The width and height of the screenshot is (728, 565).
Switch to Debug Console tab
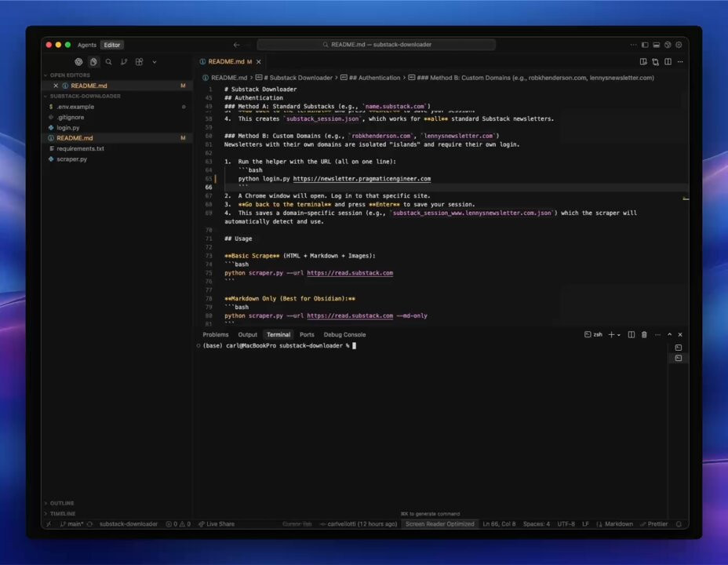(344, 335)
